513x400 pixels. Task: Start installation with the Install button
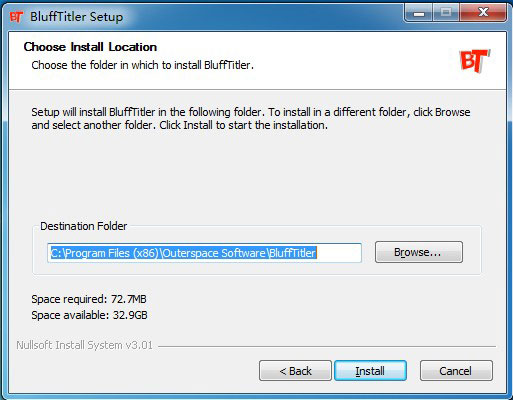(x=370, y=371)
